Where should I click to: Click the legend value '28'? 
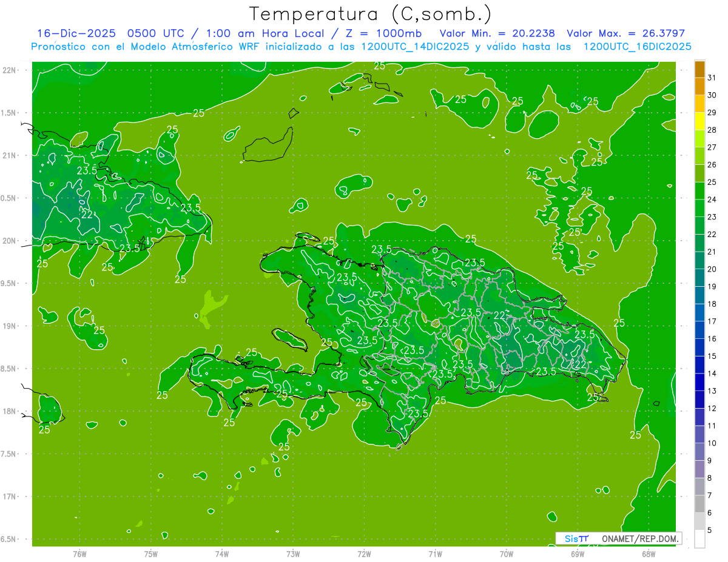712,130
